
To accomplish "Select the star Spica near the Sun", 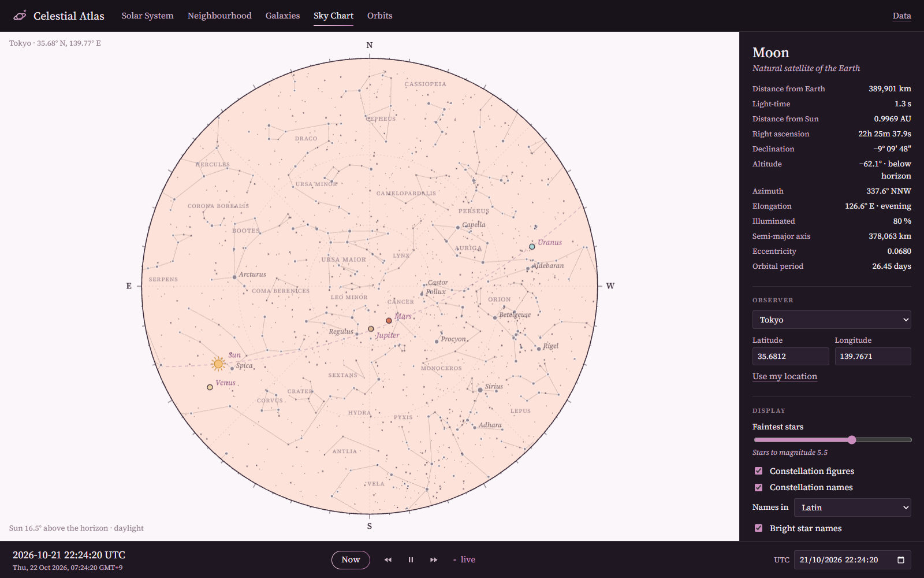I will [232, 368].
